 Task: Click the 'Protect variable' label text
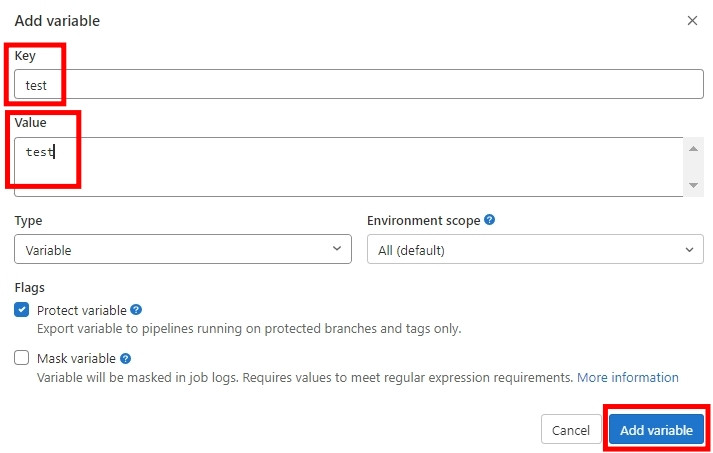pos(82,310)
